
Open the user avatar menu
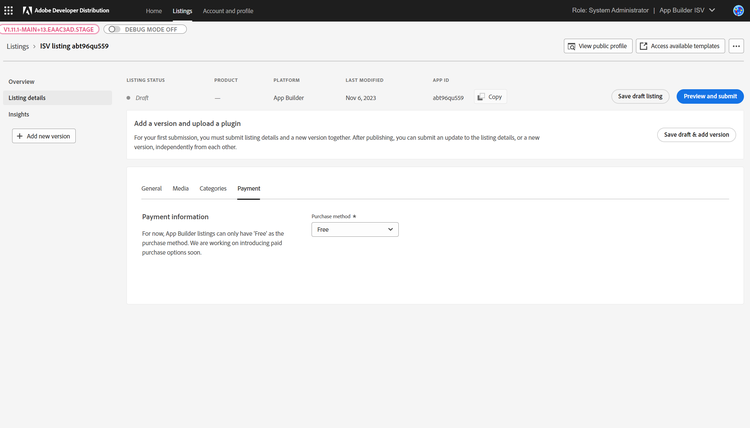(x=738, y=10)
